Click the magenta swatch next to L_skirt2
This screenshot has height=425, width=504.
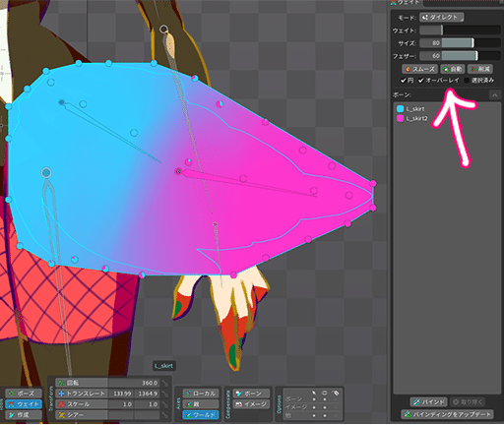point(400,118)
